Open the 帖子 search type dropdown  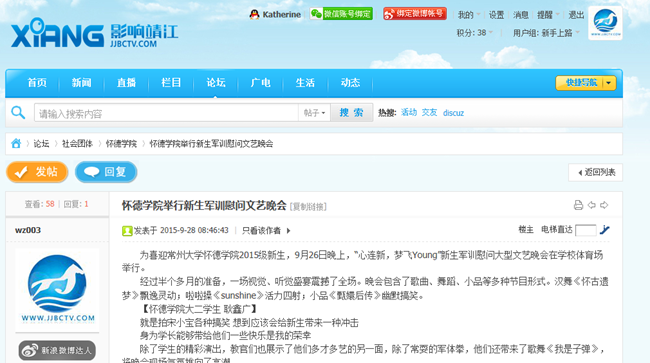314,113
